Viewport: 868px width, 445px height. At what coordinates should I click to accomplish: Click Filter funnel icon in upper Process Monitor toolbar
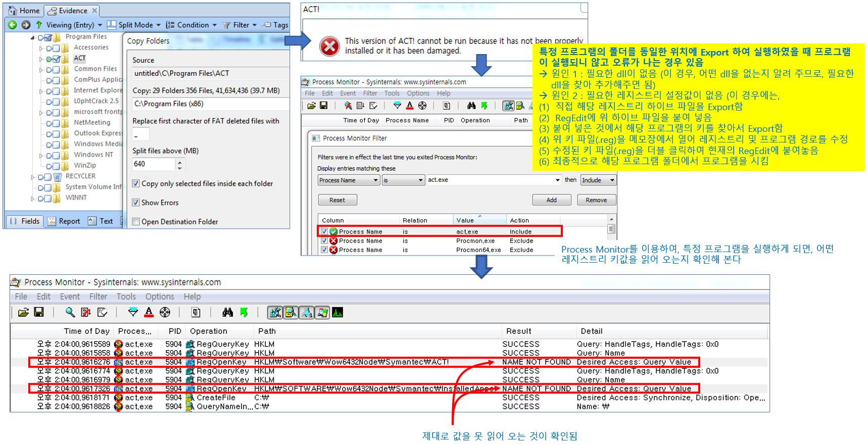tap(397, 106)
